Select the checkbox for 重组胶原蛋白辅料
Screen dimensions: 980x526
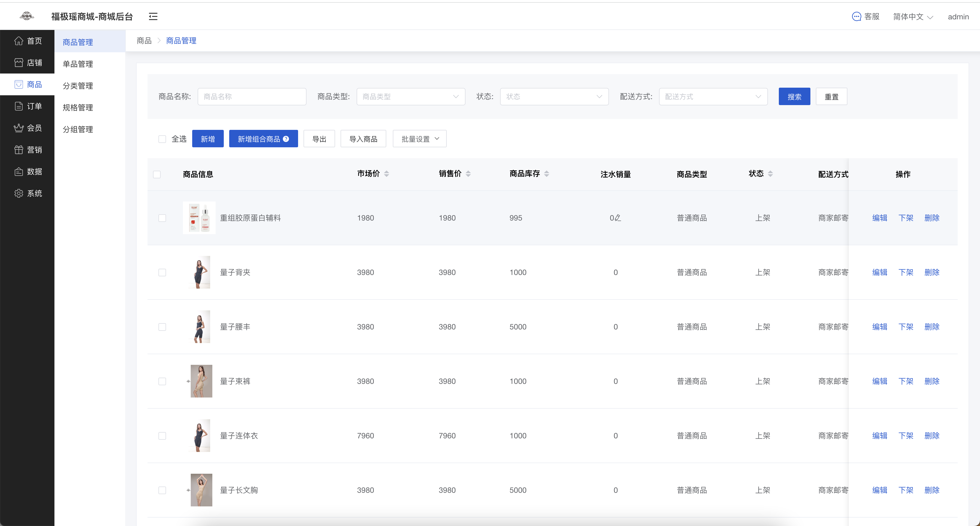coord(162,218)
